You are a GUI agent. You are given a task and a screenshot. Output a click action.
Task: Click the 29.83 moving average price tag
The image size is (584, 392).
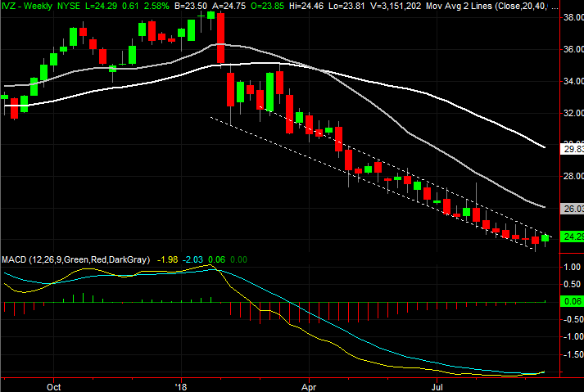[572, 150]
